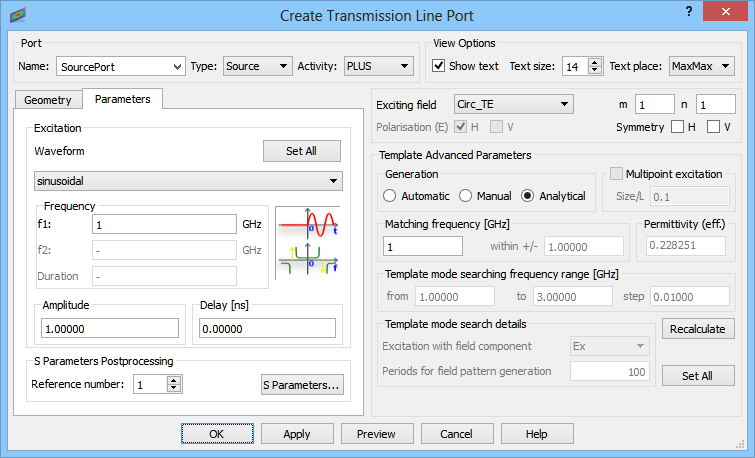Click the f1 frequency input field
The width and height of the screenshot is (755, 458).
coord(164,224)
